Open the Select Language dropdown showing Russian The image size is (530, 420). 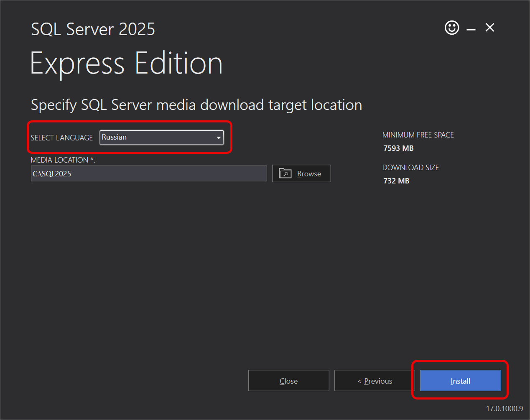(x=161, y=137)
